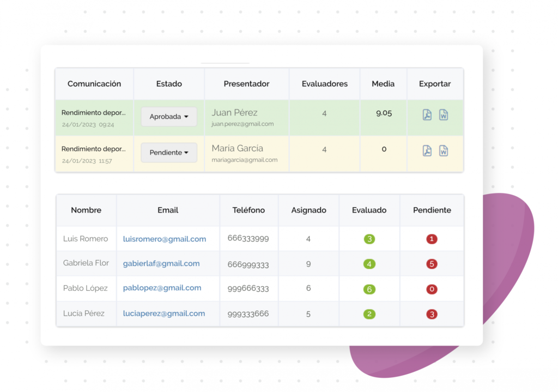
Task: Click the pablopez@gmail.com email link
Action: [x=162, y=288]
